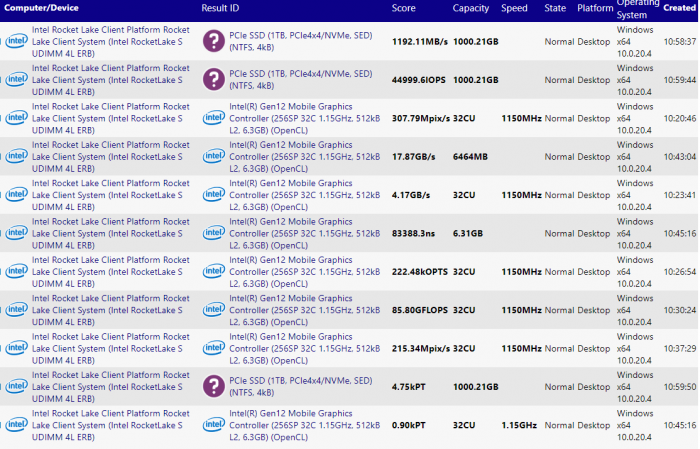Click the purple question mark icon beside 44999.6IOPS result
Viewport: 700px width, 449px height.
click(214, 80)
